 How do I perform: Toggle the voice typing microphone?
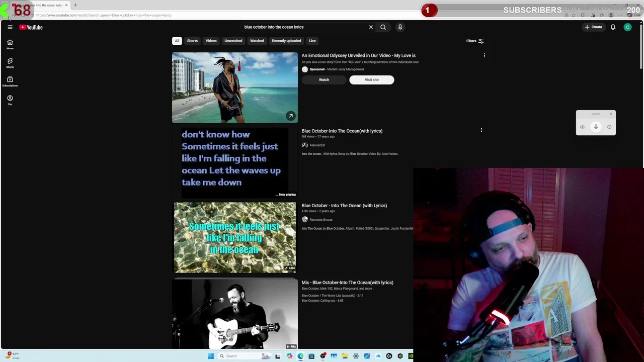596,127
